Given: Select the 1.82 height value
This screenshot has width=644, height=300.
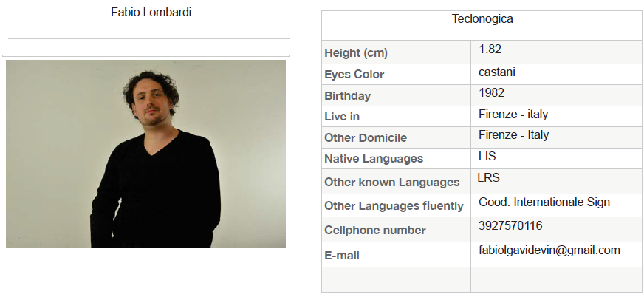Looking at the screenshot, I should click(490, 50).
